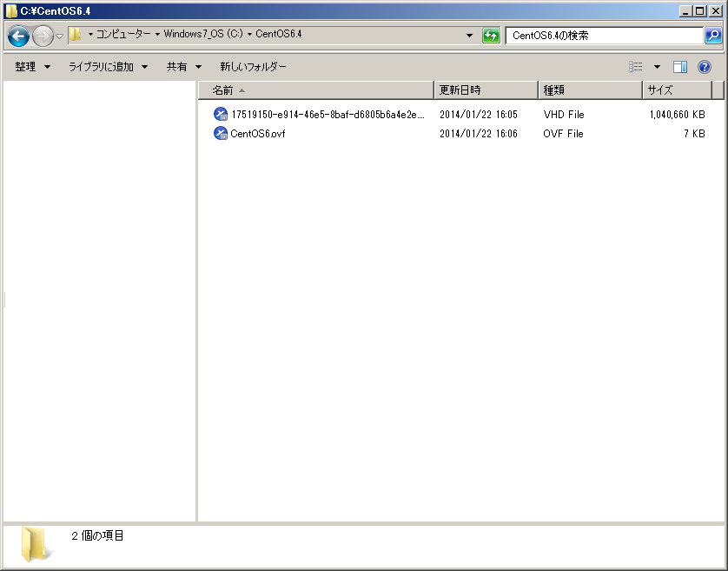Select the 17519150-e914-46e5 VHD file name
The image size is (728, 571).
pyautogui.click(x=328, y=115)
